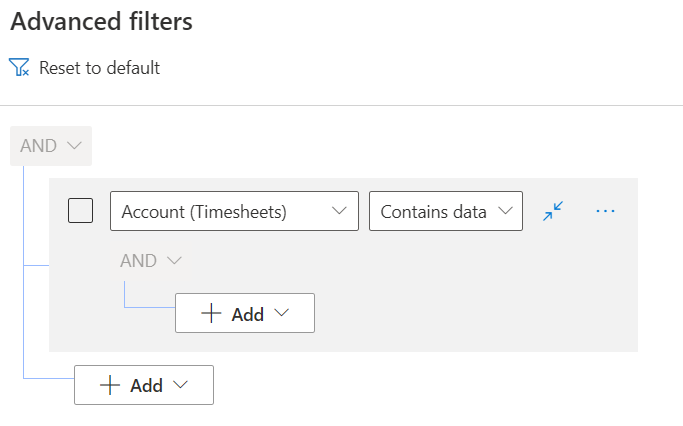Collapse the Account (Timesheets) related group

click(553, 211)
